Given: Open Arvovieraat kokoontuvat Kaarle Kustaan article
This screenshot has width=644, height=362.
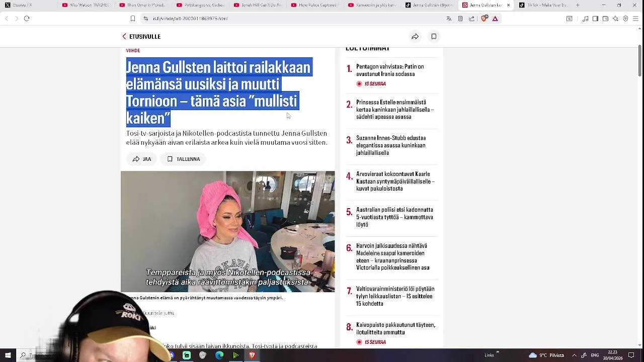Looking at the screenshot, I should pyautogui.click(x=395, y=182).
